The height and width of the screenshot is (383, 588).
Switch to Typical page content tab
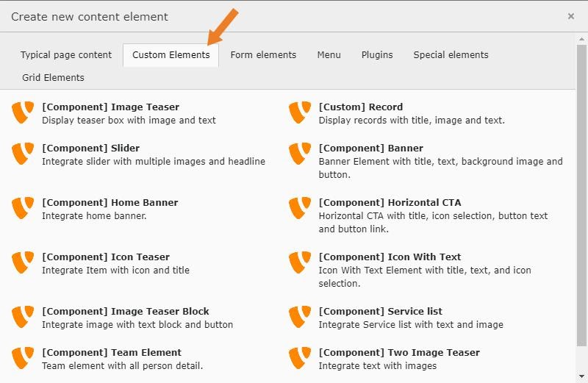click(66, 54)
